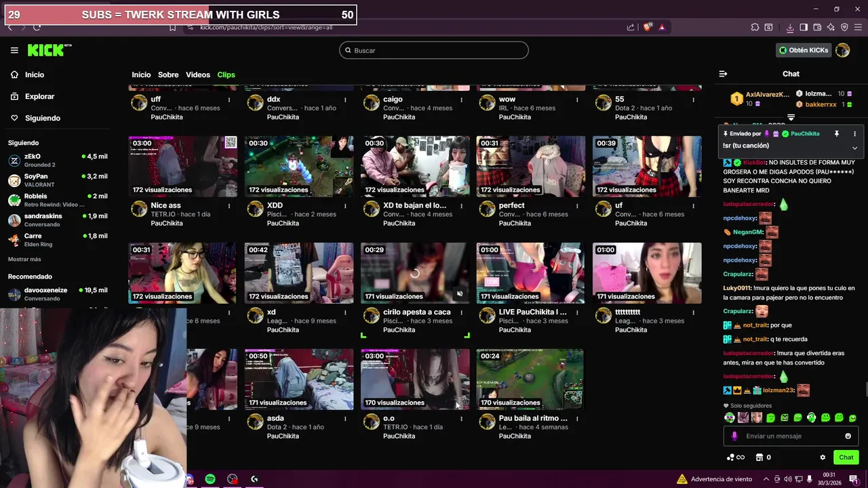Open pinned message three-dot options
This screenshot has width=868, height=488.
point(854,134)
